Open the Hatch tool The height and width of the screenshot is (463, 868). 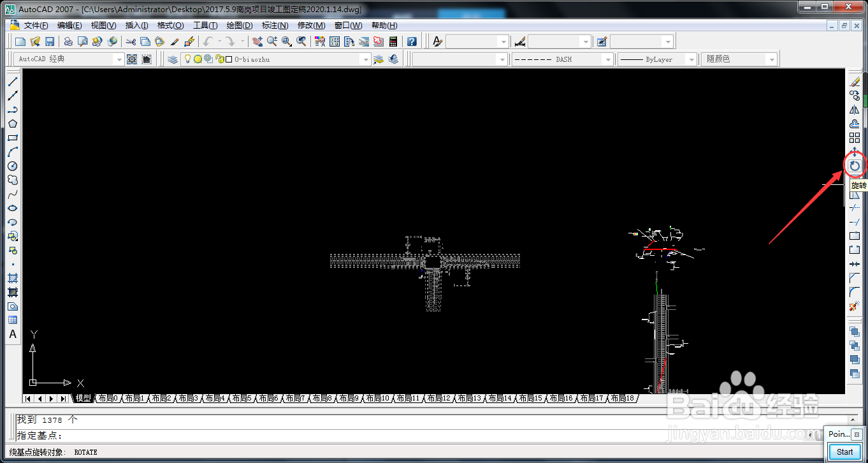[13, 278]
